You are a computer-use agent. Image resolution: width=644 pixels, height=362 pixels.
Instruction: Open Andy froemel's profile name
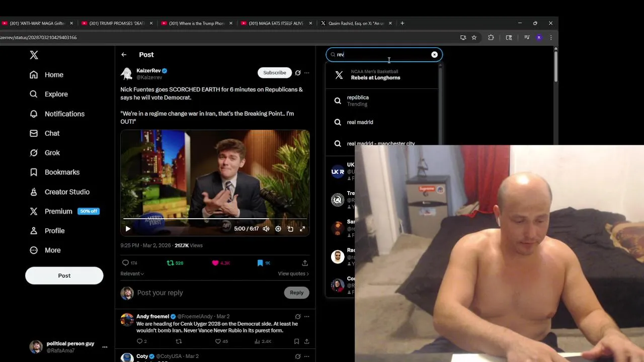[152, 317]
